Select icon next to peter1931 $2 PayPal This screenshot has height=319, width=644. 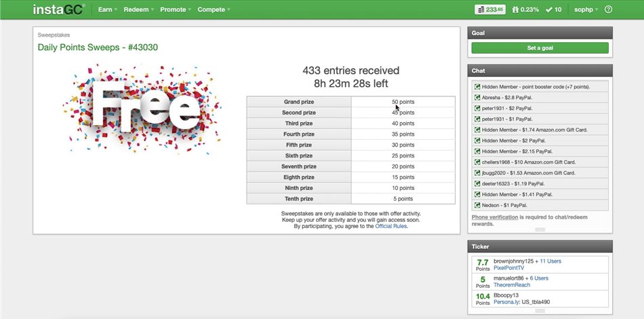pyautogui.click(x=477, y=109)
